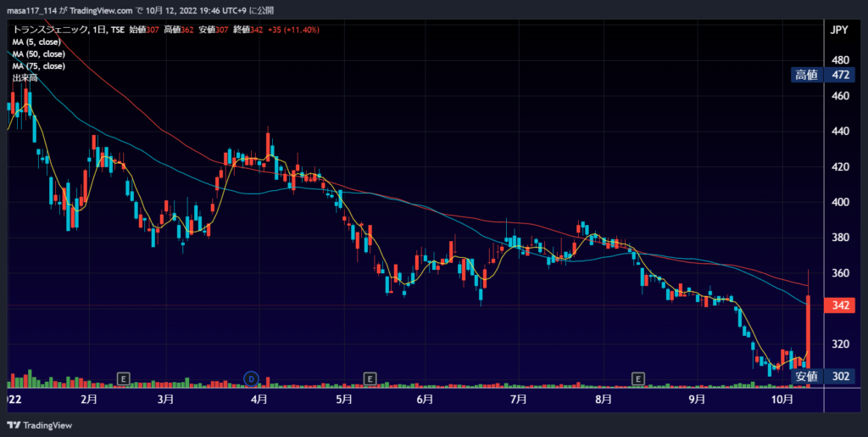Image resolution: width=868 pixels, height=437 pixels.
Task: Click the 400 price axis label
Action: tap(840, 202)
